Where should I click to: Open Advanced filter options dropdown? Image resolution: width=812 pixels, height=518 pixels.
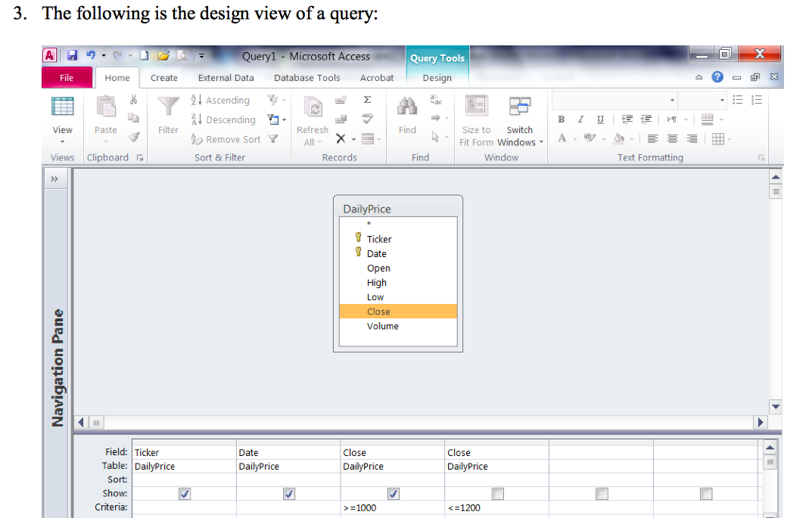[x=276, y=119]
